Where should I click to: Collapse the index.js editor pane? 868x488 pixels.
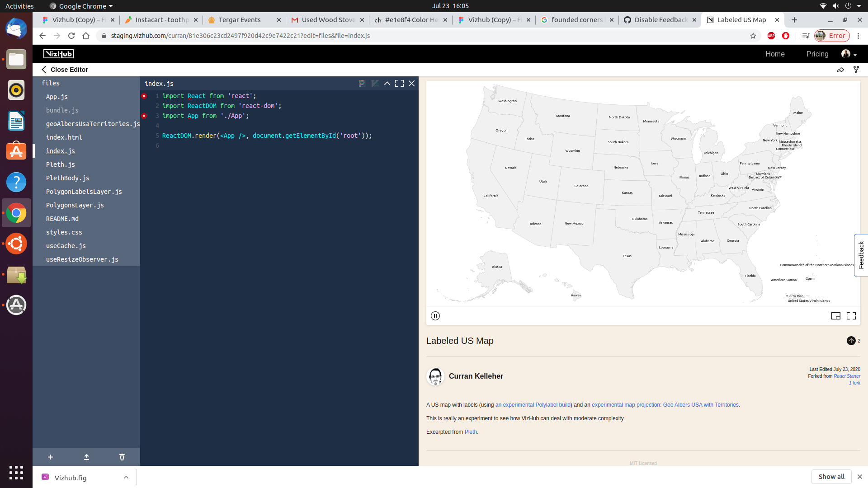pos(387,83)
